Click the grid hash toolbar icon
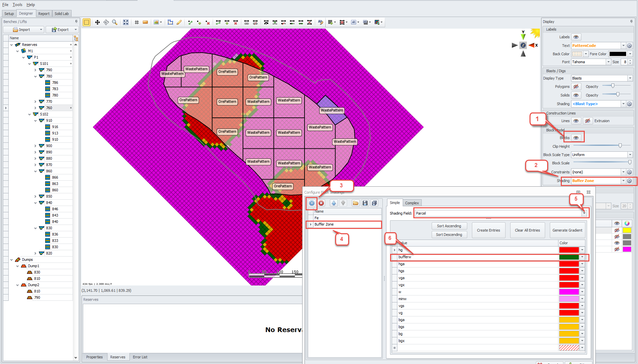638x364 pixels. [137, 22]
